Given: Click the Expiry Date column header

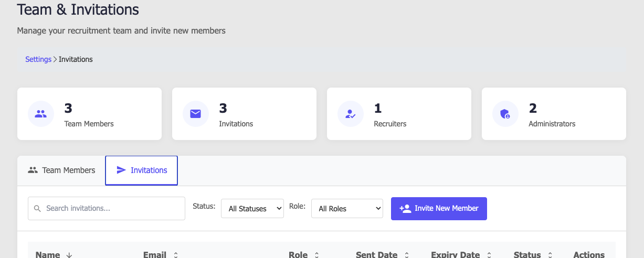Looking at the screenshot, I should [456, 254].
